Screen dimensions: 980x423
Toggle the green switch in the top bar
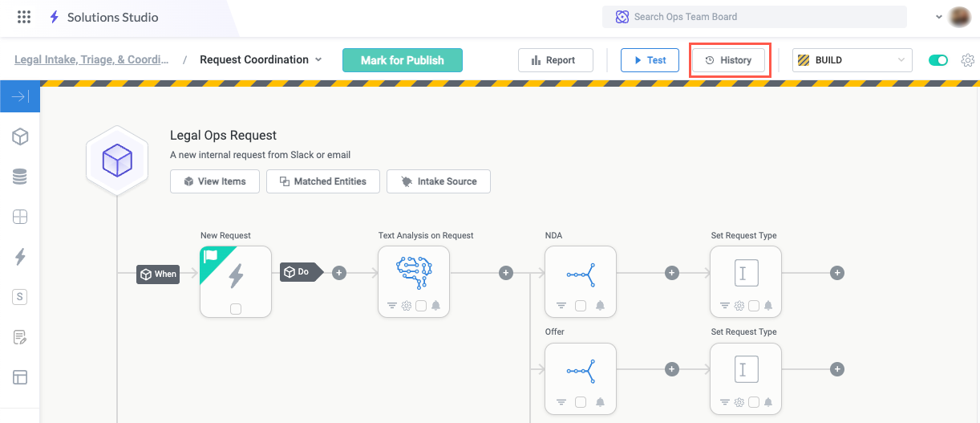point(938,60)
